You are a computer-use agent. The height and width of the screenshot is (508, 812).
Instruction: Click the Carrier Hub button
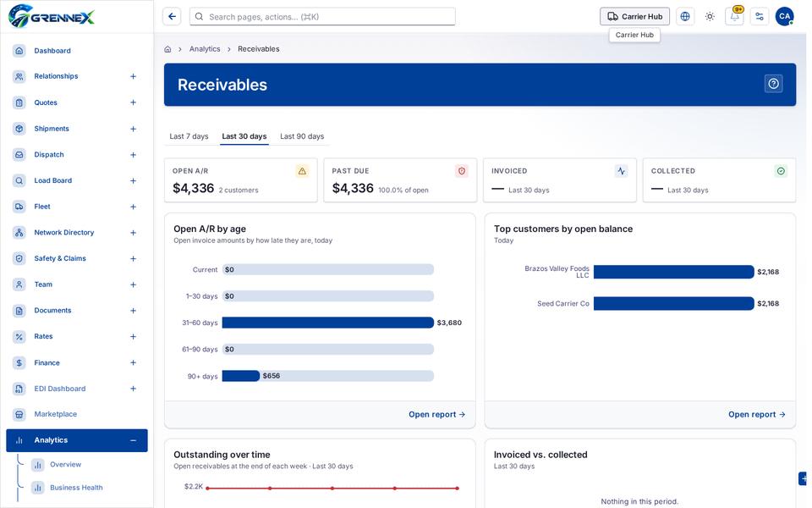(634, 17)
